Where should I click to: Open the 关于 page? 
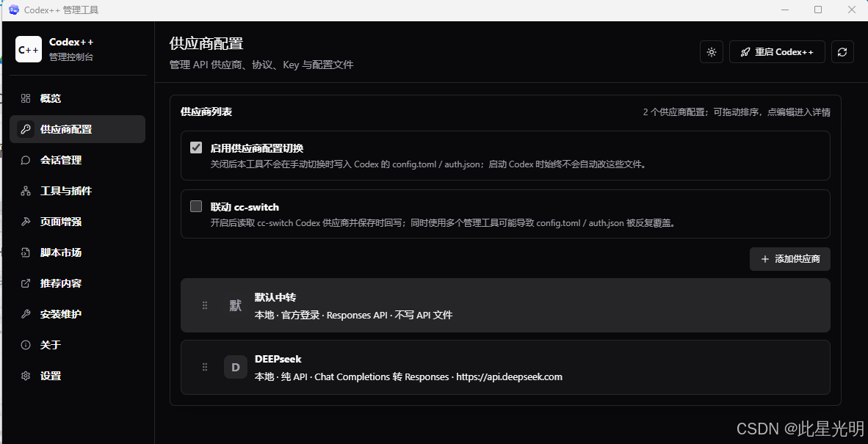pyautogui.click(x=78, y=345)
